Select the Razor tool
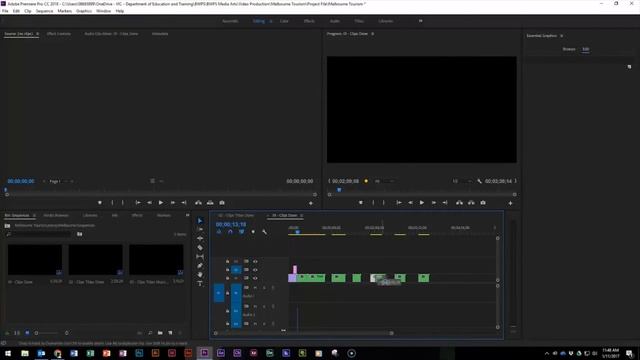The width and height of the screenshot is (640, 360). coord(200,247)
